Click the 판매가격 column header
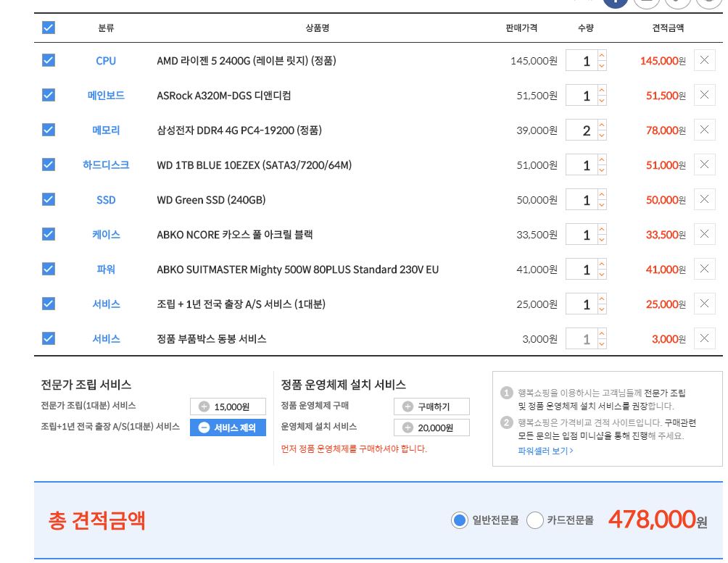The image size is (728, 563). pos(521,28)
